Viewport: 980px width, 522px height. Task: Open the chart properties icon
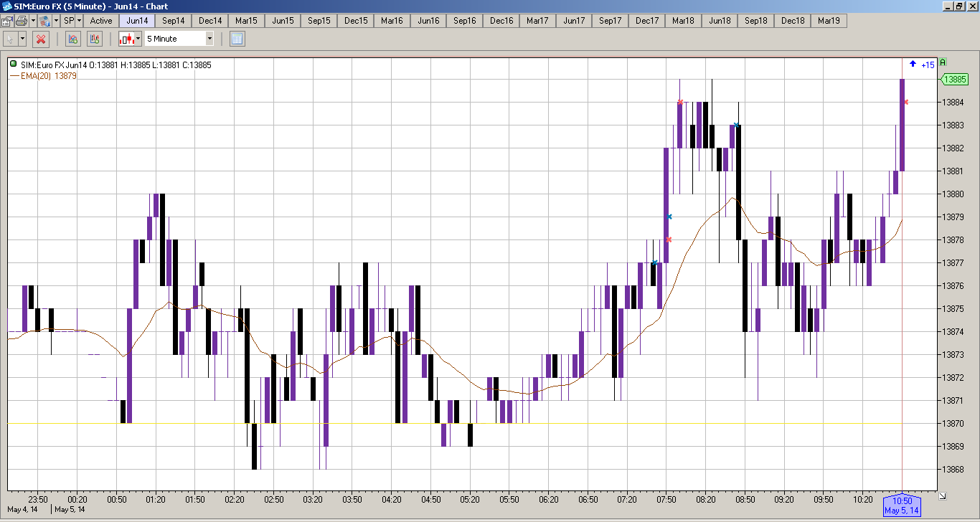pos(6,21)
